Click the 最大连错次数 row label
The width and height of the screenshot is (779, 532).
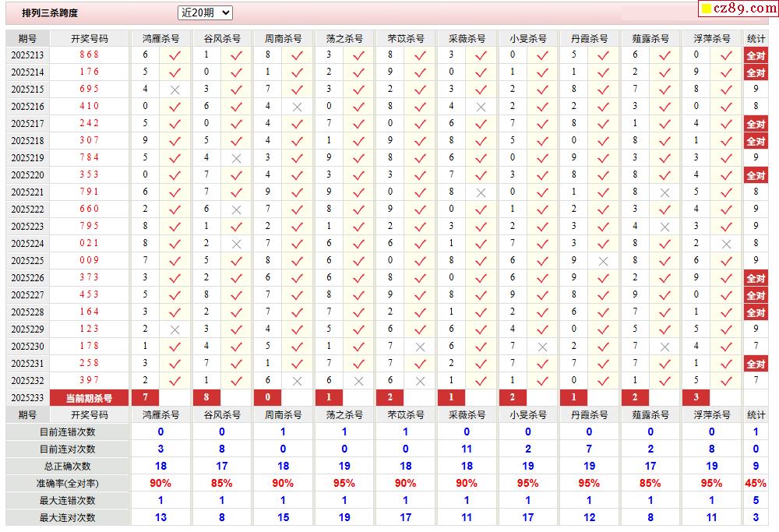68,501
